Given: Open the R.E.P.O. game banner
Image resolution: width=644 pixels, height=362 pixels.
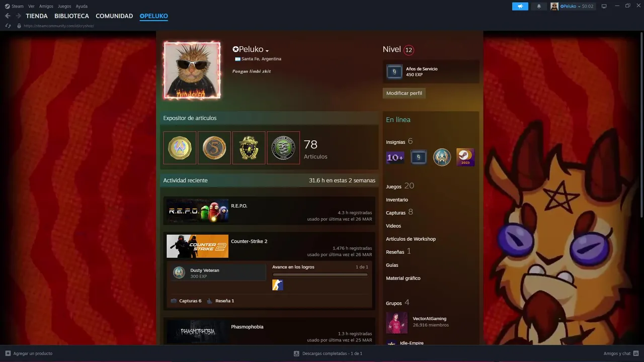Looking at the screenshot, I should 197,211.
